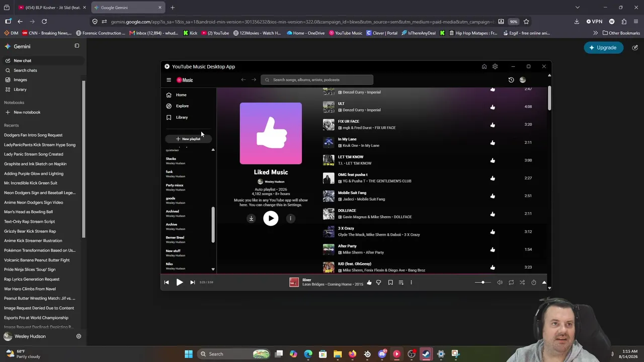Open the browser tab list dropdown
The height and width of the screenshot is (362, 644).
[x=578, y=8]
